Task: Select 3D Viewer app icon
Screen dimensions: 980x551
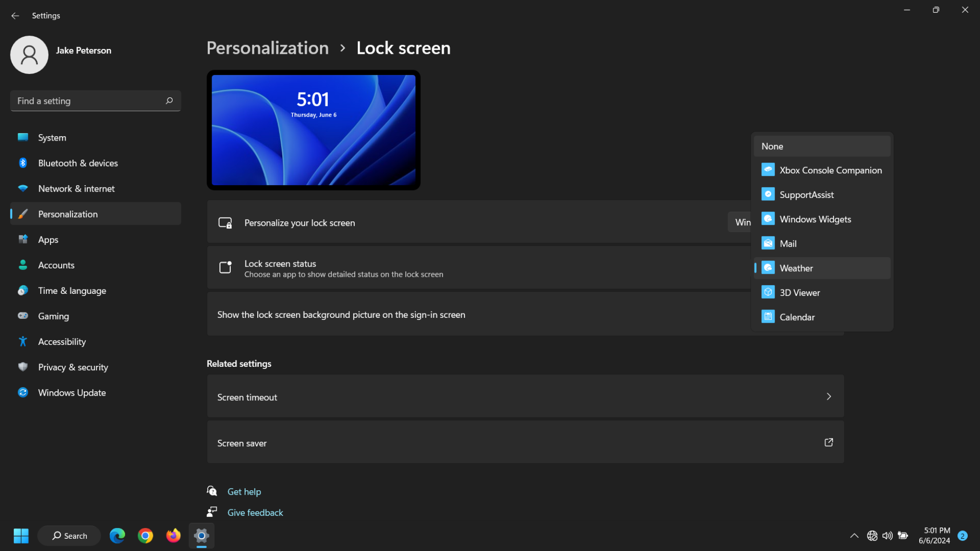Action: (x=767, y=292)
